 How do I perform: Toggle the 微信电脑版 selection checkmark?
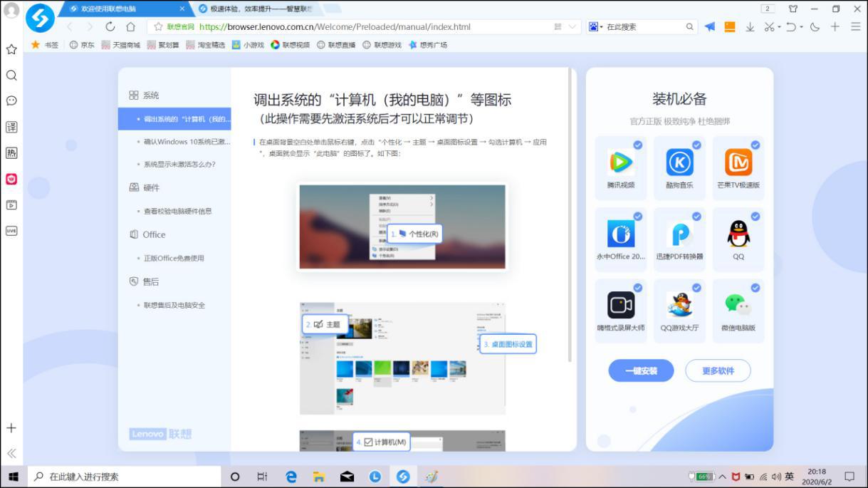[756, 288]
